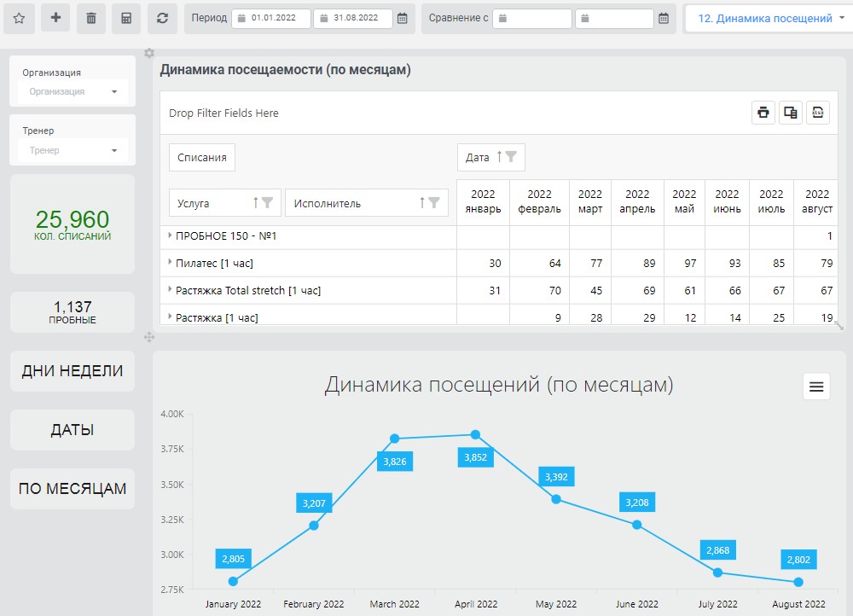Image resolution: width=853 pixels, height=616 pixels.
Task: Click the period start date field 01.01.2022
Action: click(x=271, y=18)
